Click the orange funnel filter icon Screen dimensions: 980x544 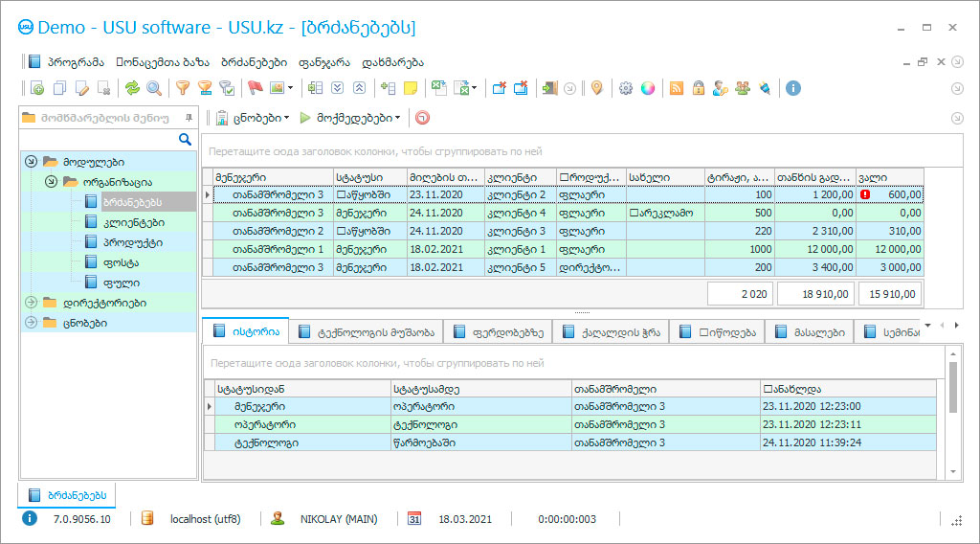[x=182, y=88]
